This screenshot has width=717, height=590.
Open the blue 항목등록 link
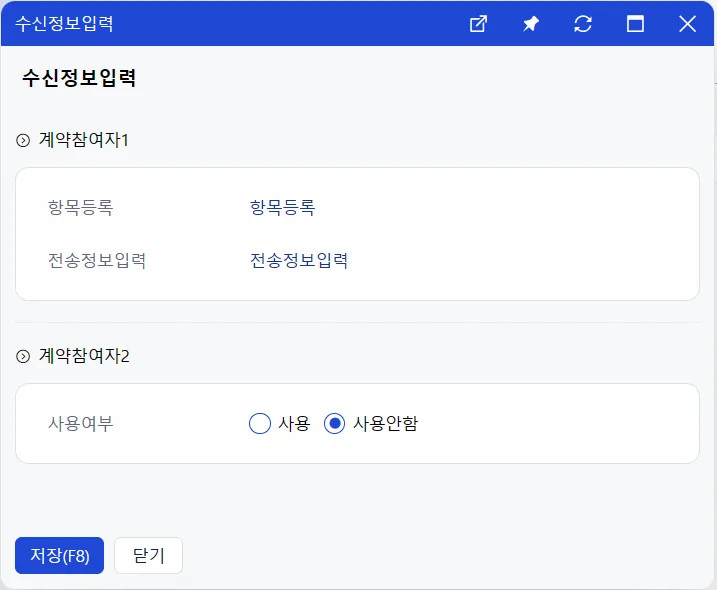(x=283, y=208)
